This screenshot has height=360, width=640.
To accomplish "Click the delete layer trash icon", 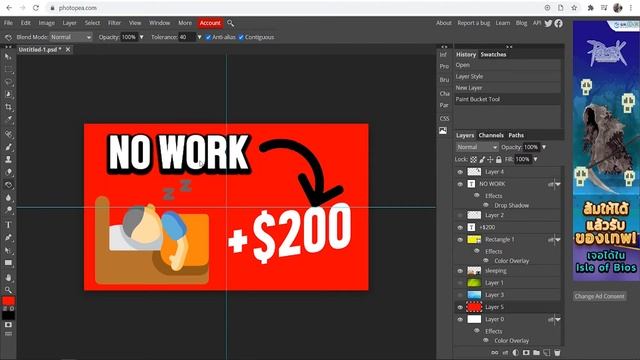I will pos(557,352).
